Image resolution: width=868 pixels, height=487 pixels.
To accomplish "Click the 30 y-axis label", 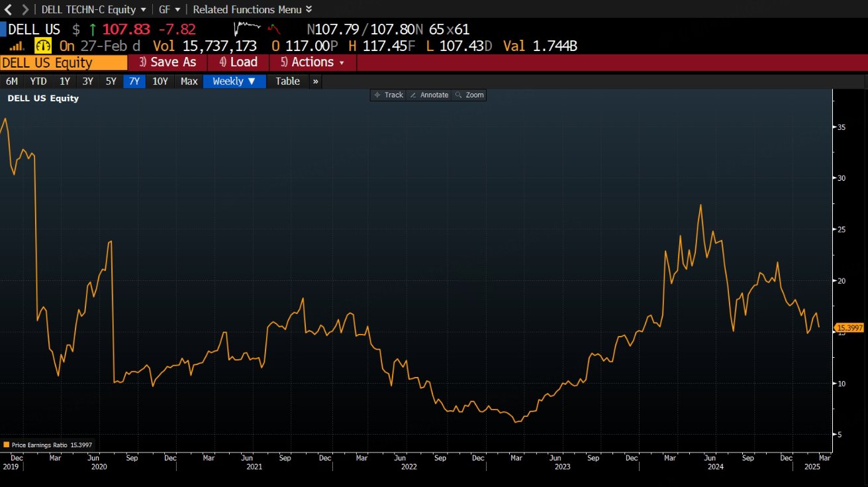I will (843, 178).
